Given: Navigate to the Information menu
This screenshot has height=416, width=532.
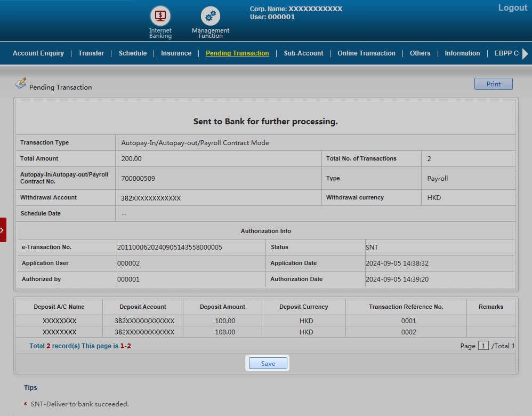Looking at the screenshot, I should tap(462, 53).
